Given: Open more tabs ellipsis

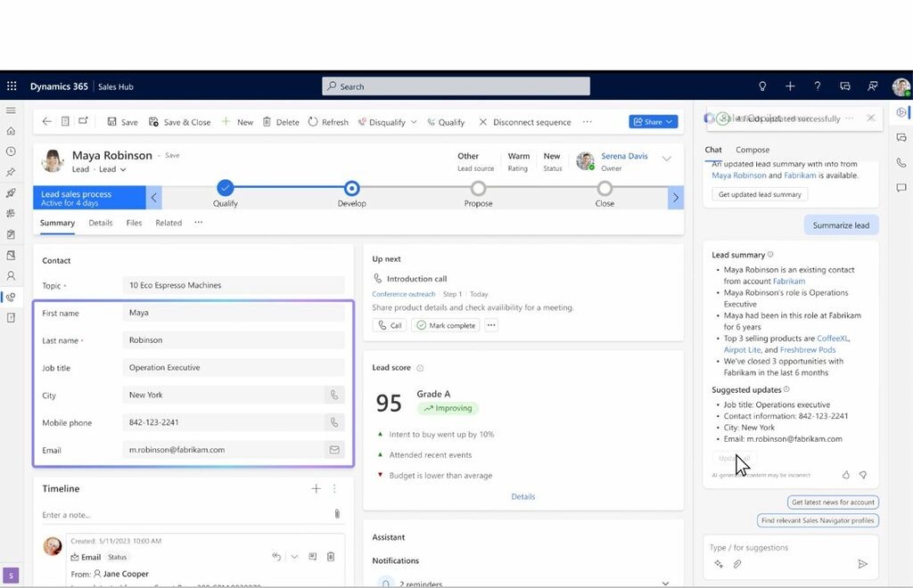Looking at the screenshot, I should pos(199,222).
